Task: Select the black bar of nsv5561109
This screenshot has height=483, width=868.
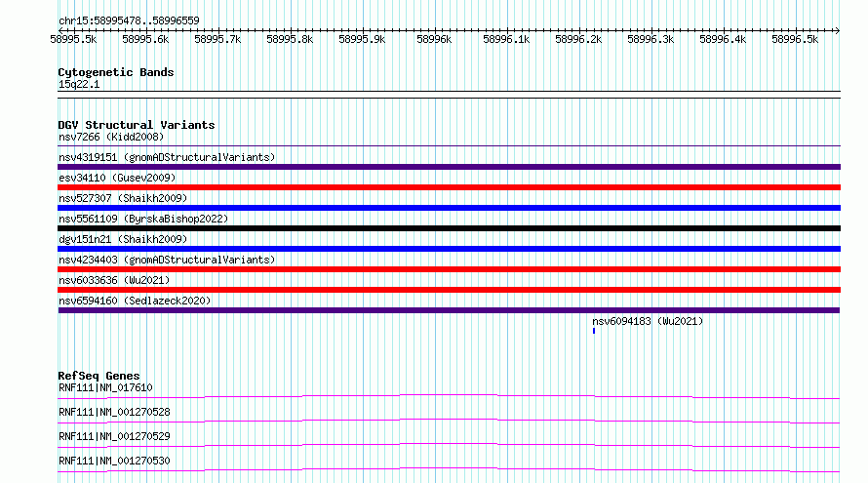Action: [449, 228]
